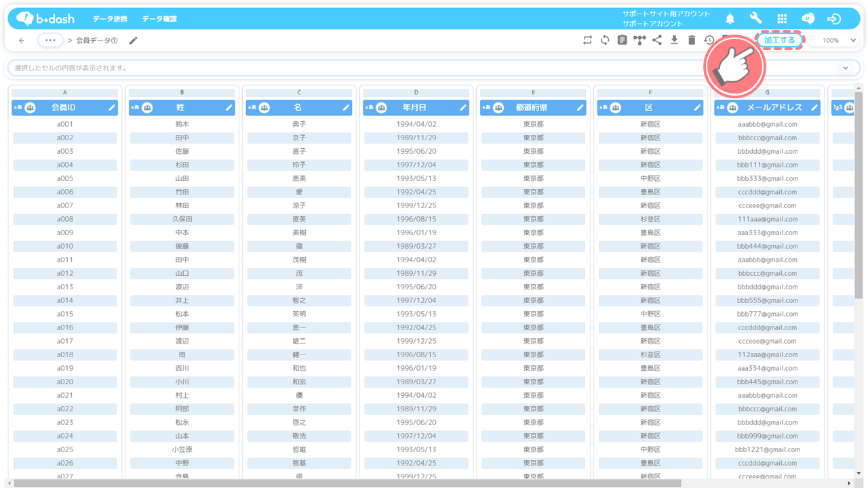Select date cell 1996/08/15 in row a018

click(x=416, y=354)
